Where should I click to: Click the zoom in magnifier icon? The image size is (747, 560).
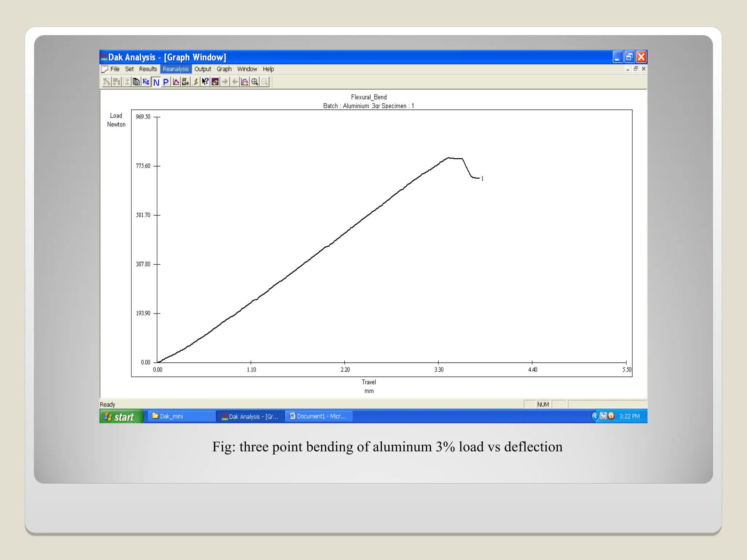point(255,82)
